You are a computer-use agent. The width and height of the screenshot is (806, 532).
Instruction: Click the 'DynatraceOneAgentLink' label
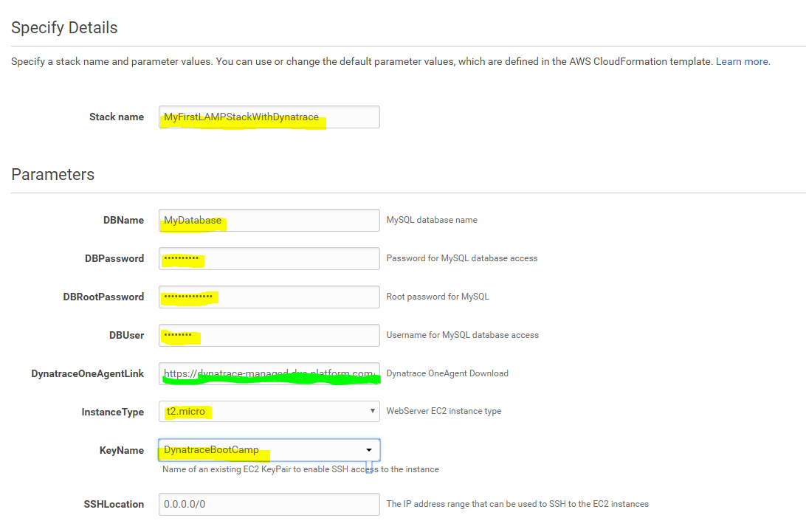87,373
